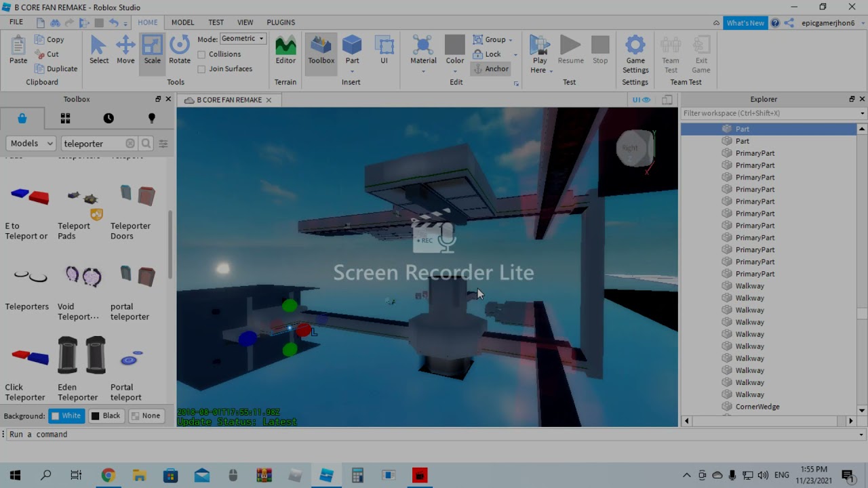Image resolution: width=868 pixels, height=488 pixels.
Task: Expand the Part dropdown arrow
Action: pyautogui.click(x=352, y=70)
